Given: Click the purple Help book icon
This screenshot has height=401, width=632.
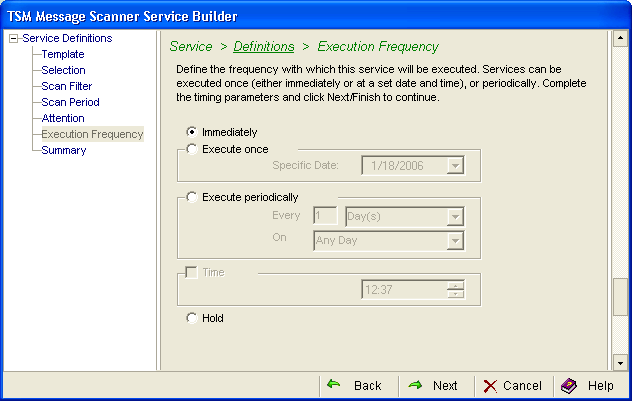Looking at the screenshot, I should pyautogui.click(x=569, y=386).
